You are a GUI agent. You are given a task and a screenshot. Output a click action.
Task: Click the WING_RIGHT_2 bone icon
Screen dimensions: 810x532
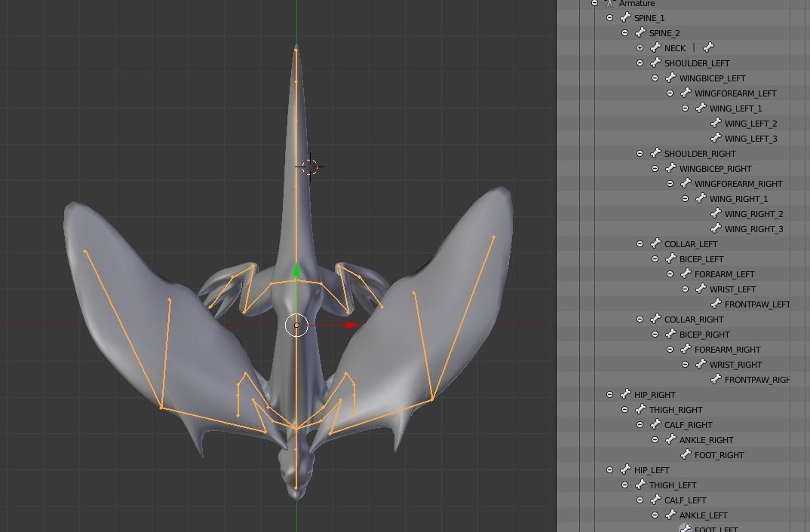tap(716, 213)
